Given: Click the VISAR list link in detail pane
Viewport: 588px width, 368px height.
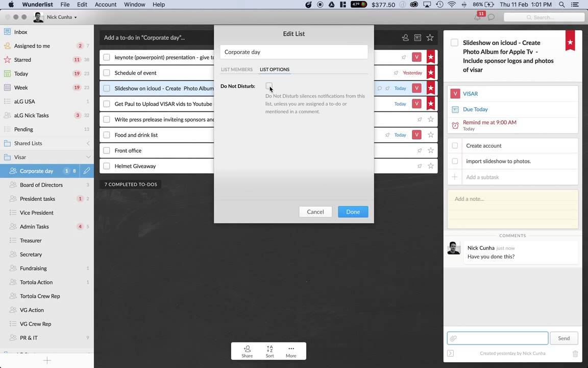Looking at the screenshot, I should [470, 94].
